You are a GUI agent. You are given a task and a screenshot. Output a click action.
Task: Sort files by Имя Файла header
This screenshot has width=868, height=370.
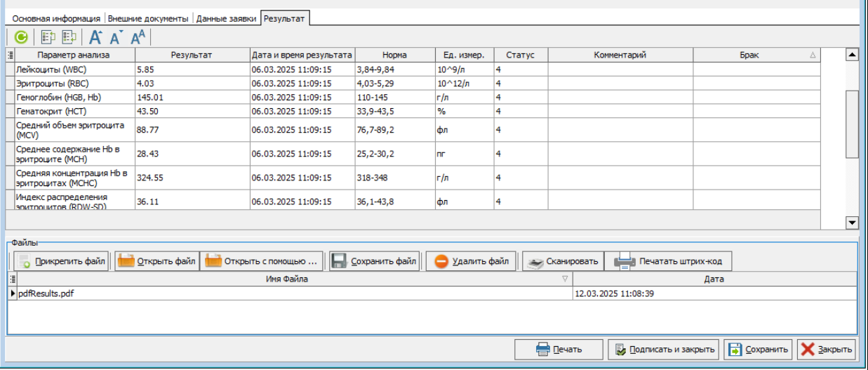pos(291,279)
